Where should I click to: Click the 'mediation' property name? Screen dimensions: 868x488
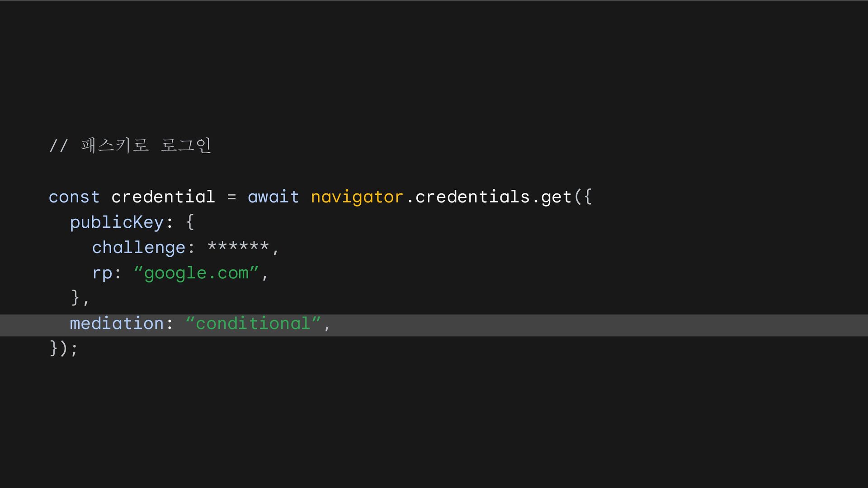pos(117,324)
